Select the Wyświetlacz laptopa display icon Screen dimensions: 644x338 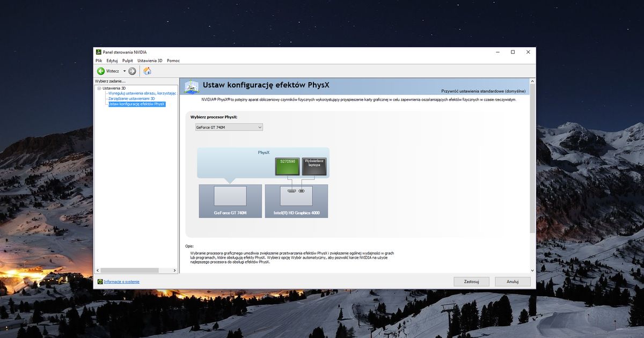(314, 166)
